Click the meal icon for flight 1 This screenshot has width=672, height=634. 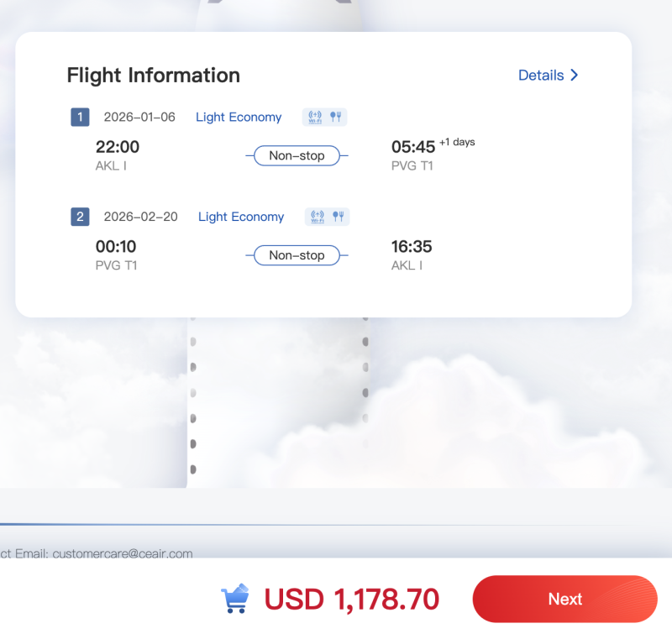335,117
